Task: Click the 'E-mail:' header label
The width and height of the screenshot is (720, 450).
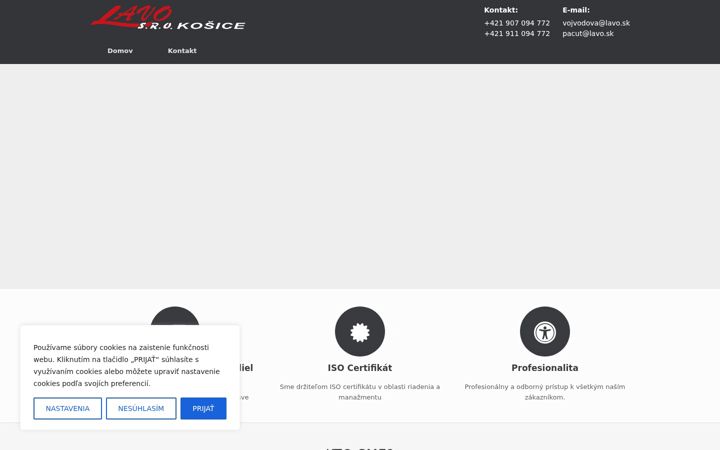Action: [x=576, y=10]
